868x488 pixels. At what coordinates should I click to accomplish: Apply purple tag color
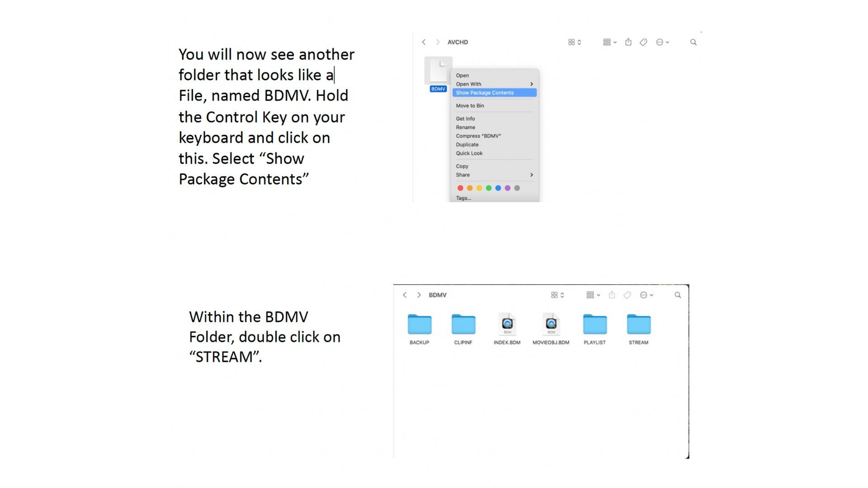coord(508,188)
